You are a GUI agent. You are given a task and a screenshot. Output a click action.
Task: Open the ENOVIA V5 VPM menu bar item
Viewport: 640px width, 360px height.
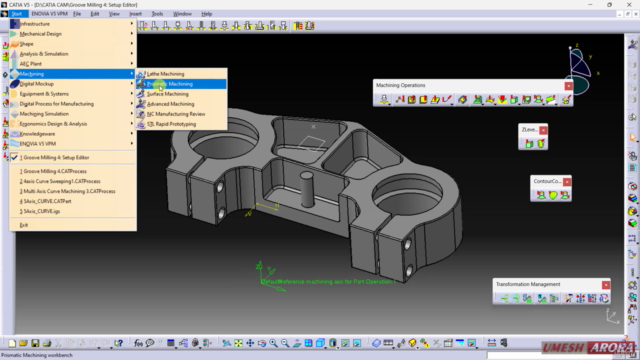pyautogui.click(x=49, y=14)
